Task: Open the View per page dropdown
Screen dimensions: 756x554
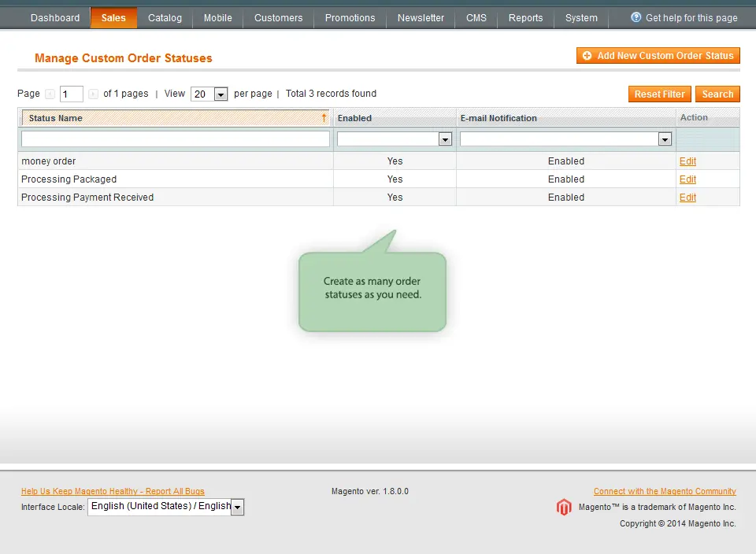Action: click(208, 94)
